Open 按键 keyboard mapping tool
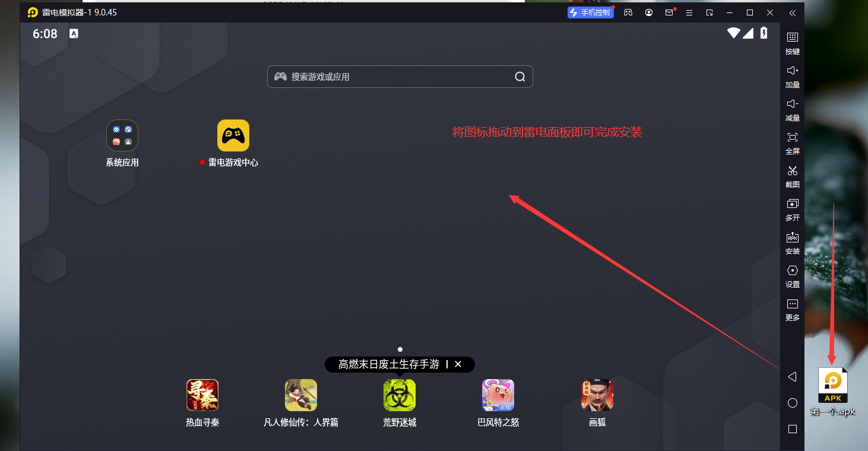The image size is (868, 451). tap(793, 43)
